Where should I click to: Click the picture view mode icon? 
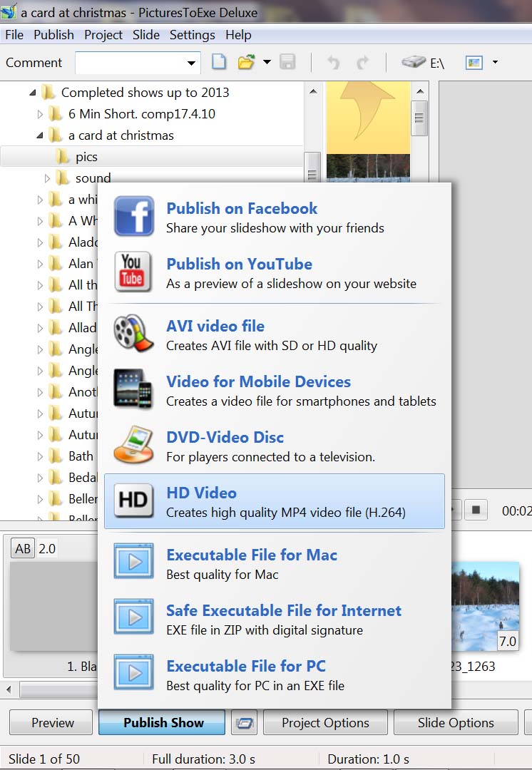coord(474,63)
